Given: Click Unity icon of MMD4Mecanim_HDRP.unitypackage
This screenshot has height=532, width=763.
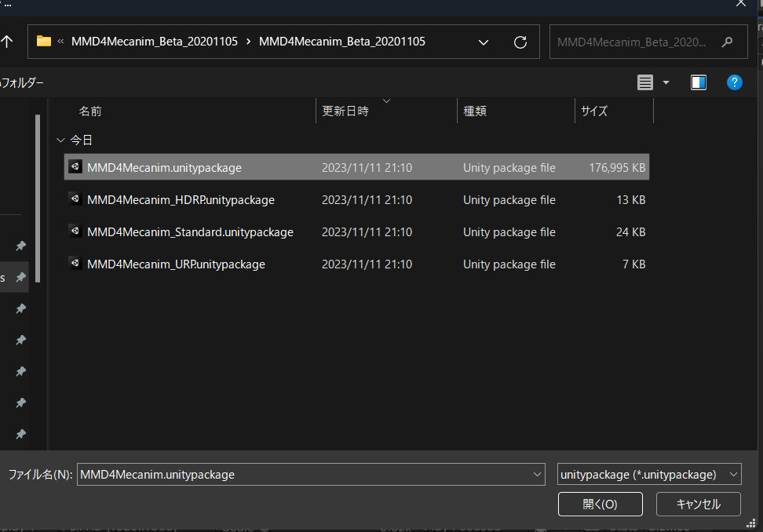Looking at the screenshot, I should 75,199.
